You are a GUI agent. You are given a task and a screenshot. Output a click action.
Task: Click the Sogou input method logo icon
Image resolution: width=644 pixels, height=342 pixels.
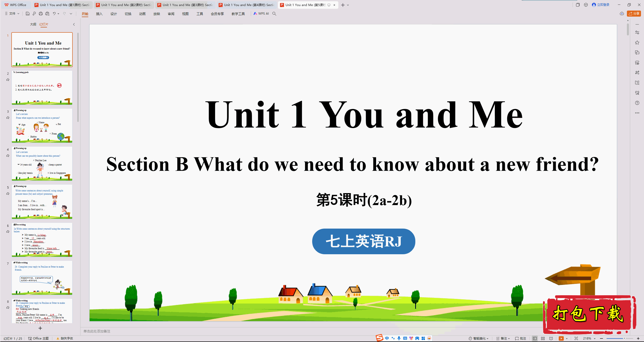click(x=380, y=338)
